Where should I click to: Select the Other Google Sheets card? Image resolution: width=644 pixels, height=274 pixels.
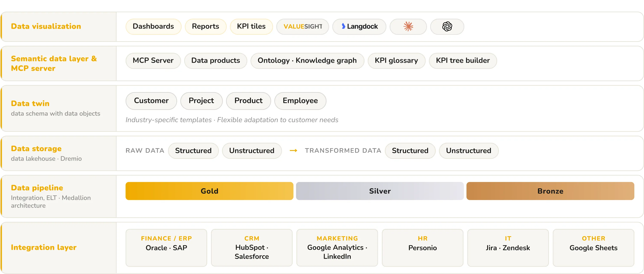click(594, 248)
